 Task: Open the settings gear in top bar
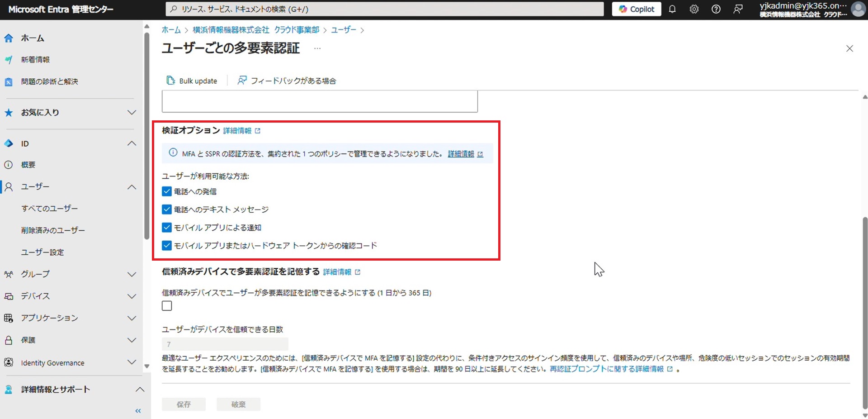click(694, 9)
